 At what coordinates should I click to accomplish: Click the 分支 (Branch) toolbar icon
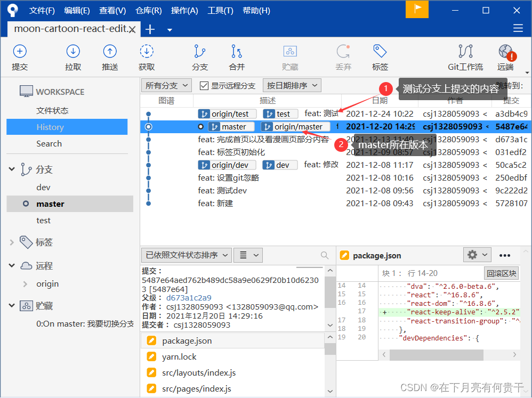point(199,52)
